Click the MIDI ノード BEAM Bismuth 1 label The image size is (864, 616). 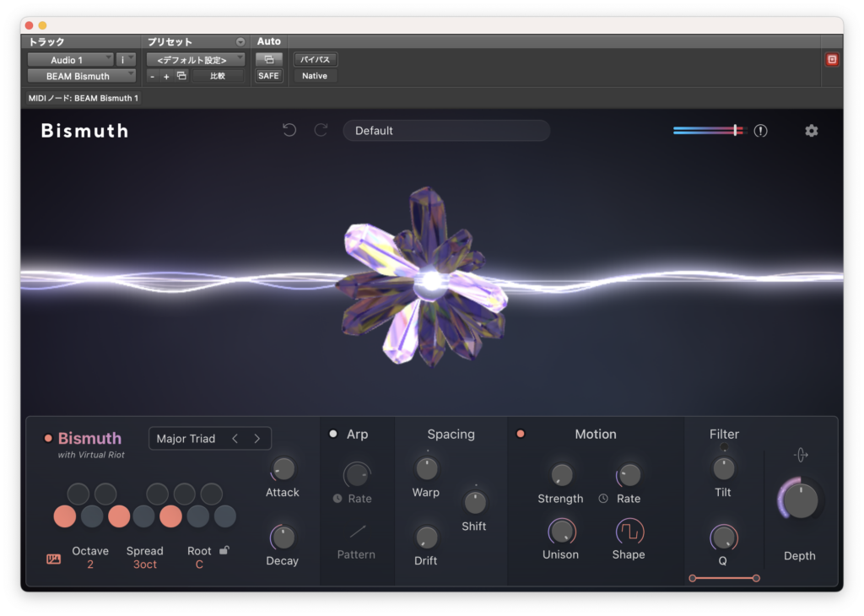(x=84, y=98)
